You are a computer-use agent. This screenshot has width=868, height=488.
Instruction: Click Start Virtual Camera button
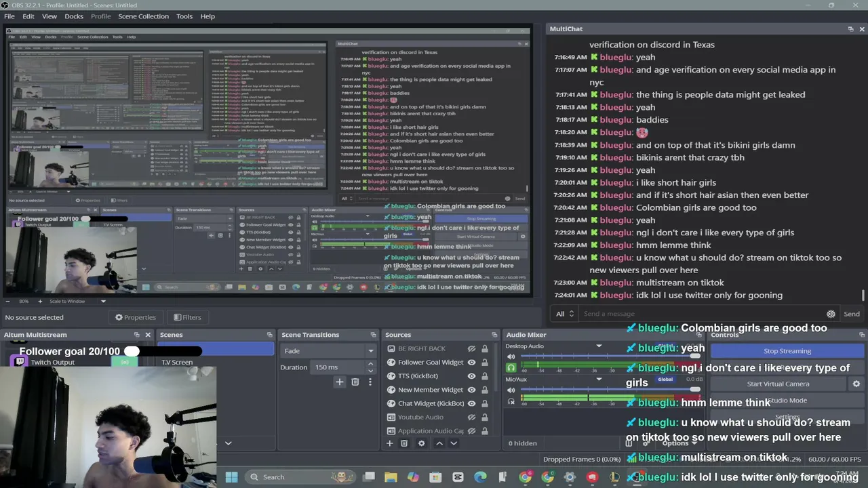coord(778,384)
